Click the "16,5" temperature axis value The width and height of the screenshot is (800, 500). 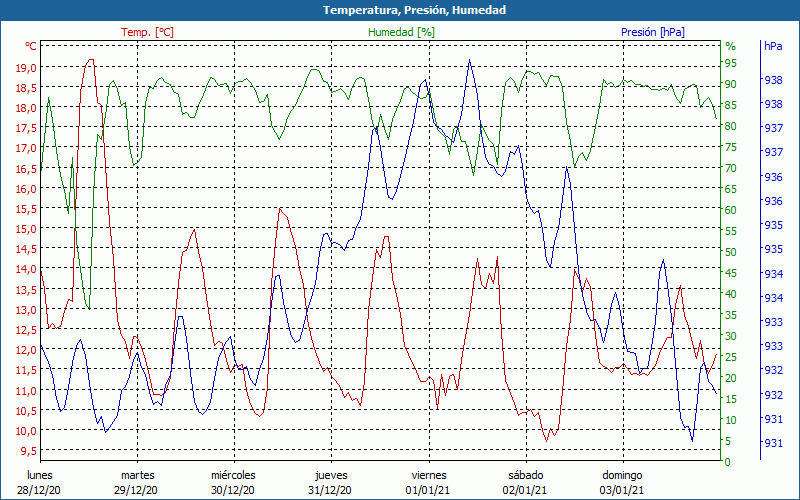point(28,168)
